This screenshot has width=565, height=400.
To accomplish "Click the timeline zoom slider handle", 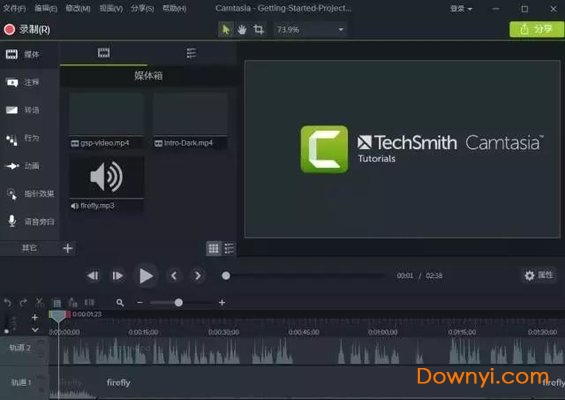I will tap(178, 303).
